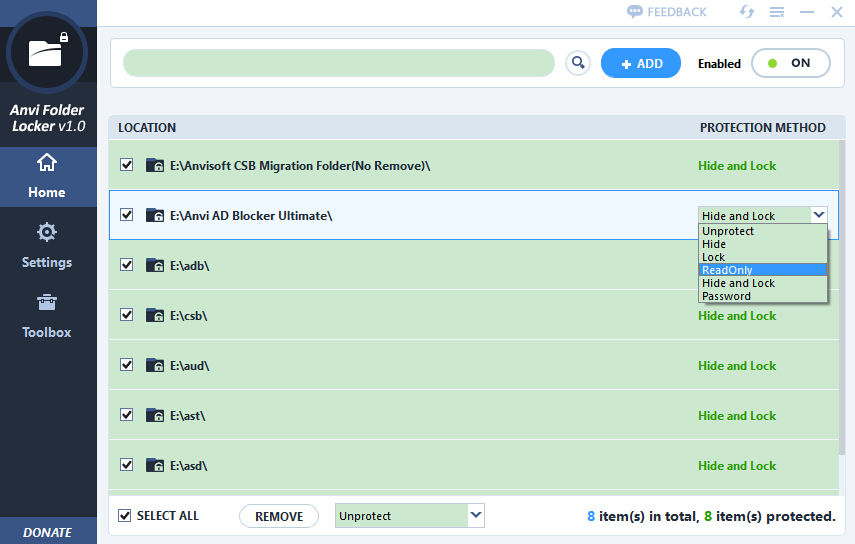The height and width of the screenshot is (544, 855).
Task: Click the folder list vertical scrollbar
Action: pos(842,297)
